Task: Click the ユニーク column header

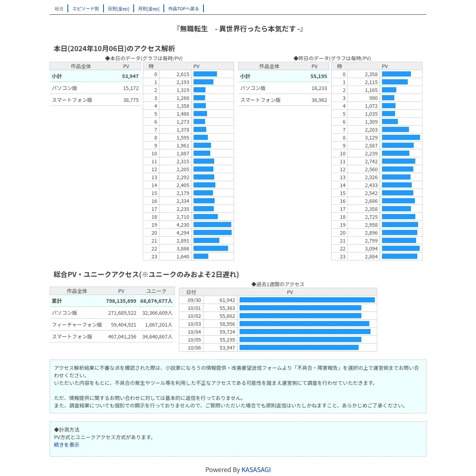Action: click(x=156, y=291)
